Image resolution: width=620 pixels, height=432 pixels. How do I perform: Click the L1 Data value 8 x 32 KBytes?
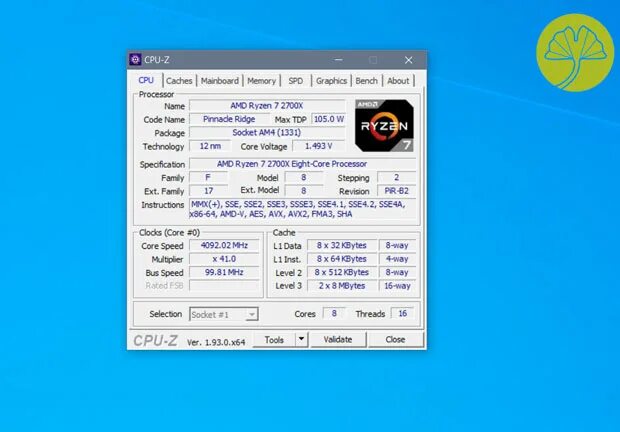pyautogui.click(x=342, y=245)
